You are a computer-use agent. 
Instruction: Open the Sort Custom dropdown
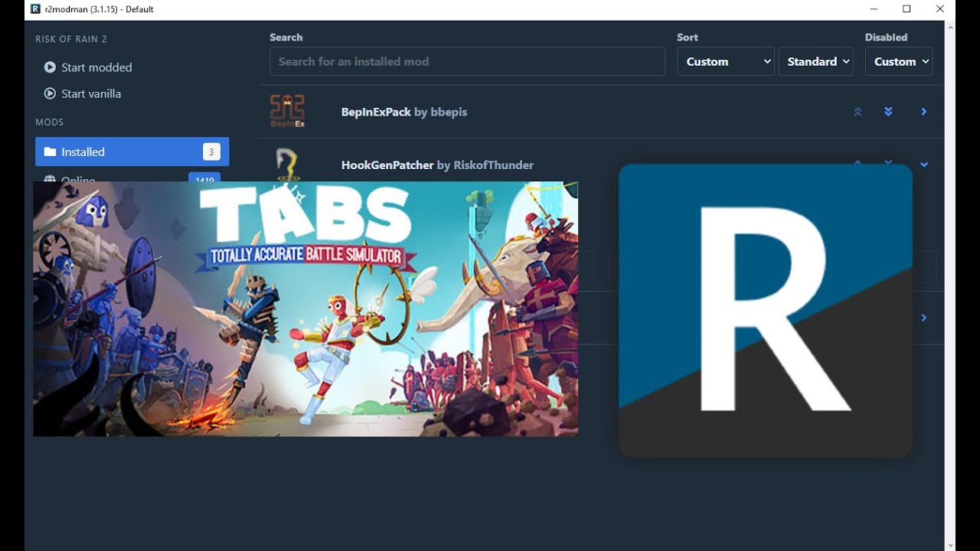[x=726, y=61]
